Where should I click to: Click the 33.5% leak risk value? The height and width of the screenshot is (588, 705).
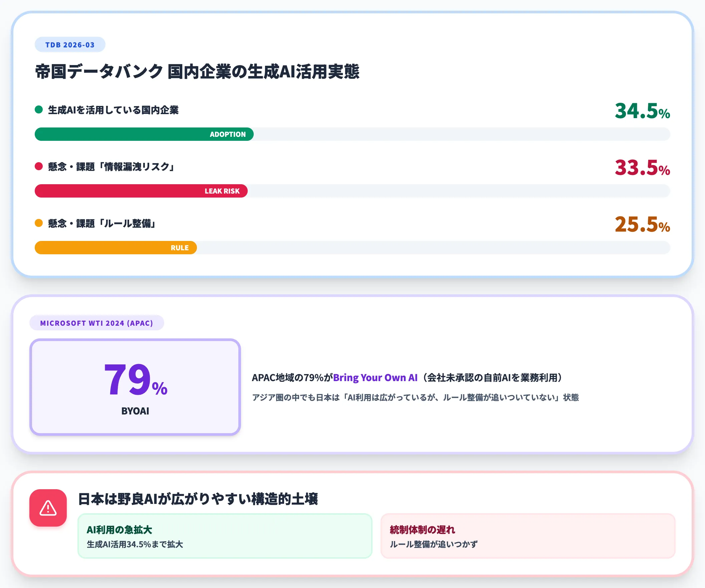642,168
